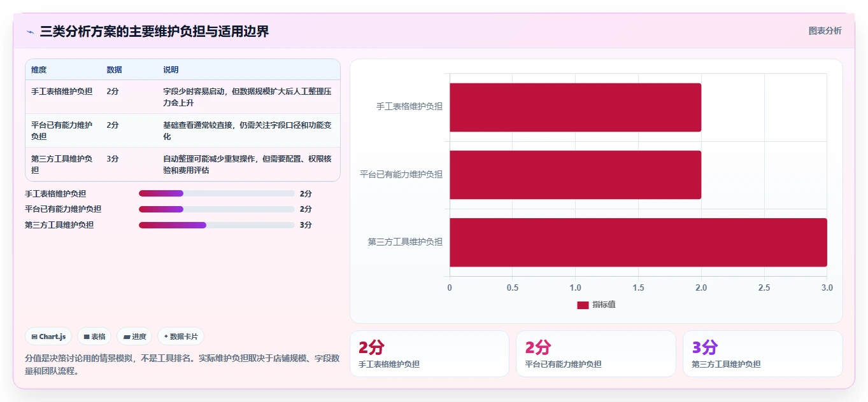Click the 第三方工具维护负担 progress bar

(217, 225)
